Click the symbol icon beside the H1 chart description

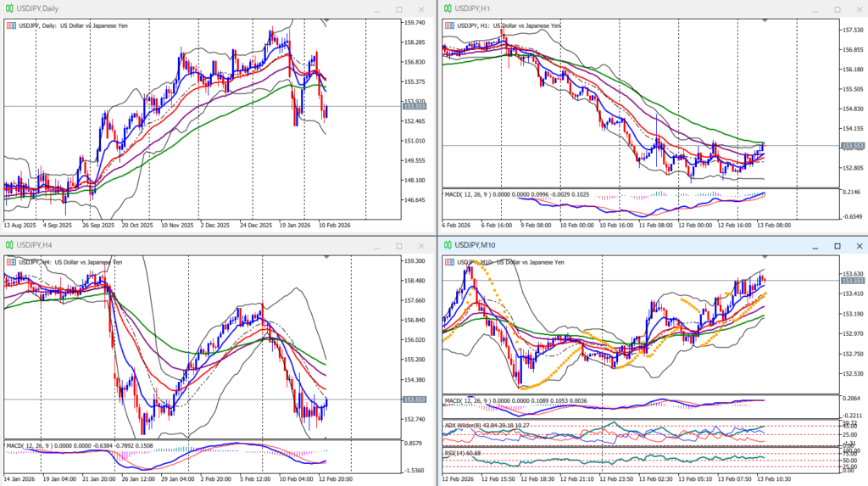click(449, 25)
